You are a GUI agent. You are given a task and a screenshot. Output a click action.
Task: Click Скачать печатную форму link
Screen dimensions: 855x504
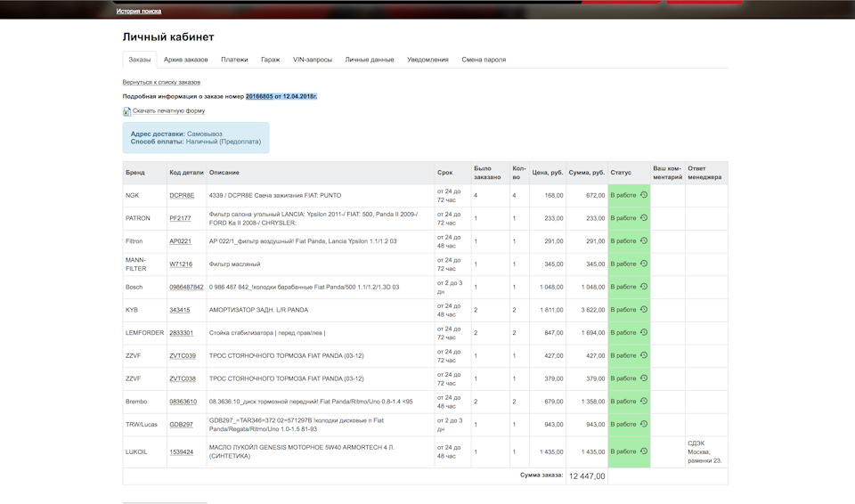click(168, 110)
